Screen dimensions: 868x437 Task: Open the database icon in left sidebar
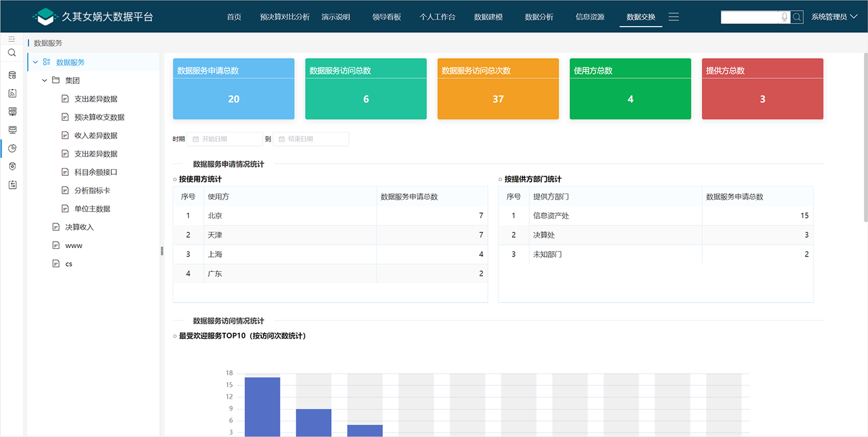pyautogui.click(x=12, y=75)
